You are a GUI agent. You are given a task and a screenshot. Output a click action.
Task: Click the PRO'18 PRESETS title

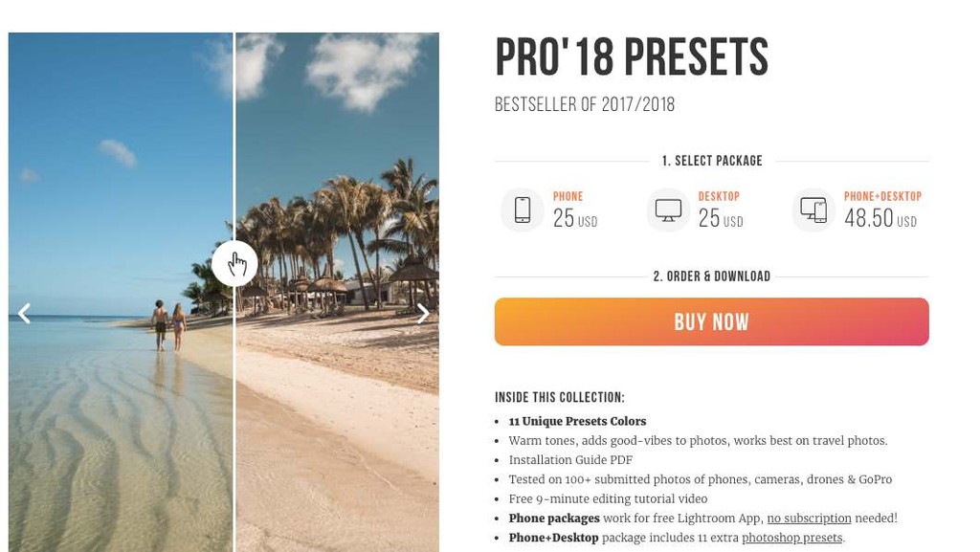[631, 57]
